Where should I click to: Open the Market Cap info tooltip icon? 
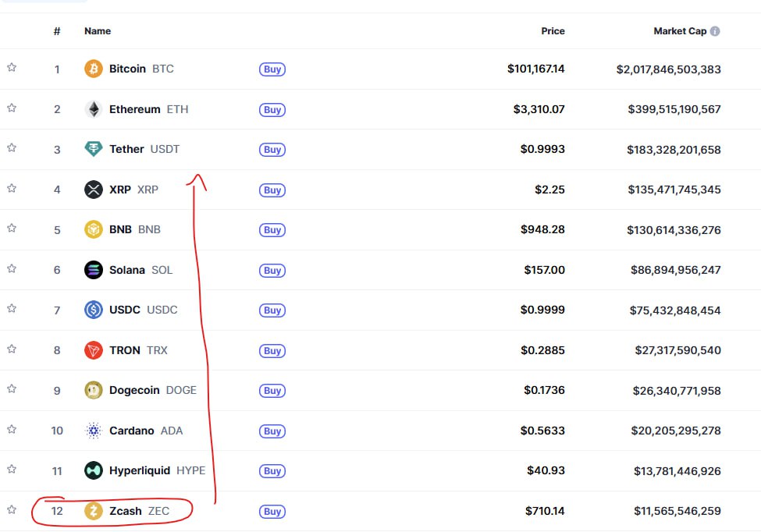click(x=715, y=31)
